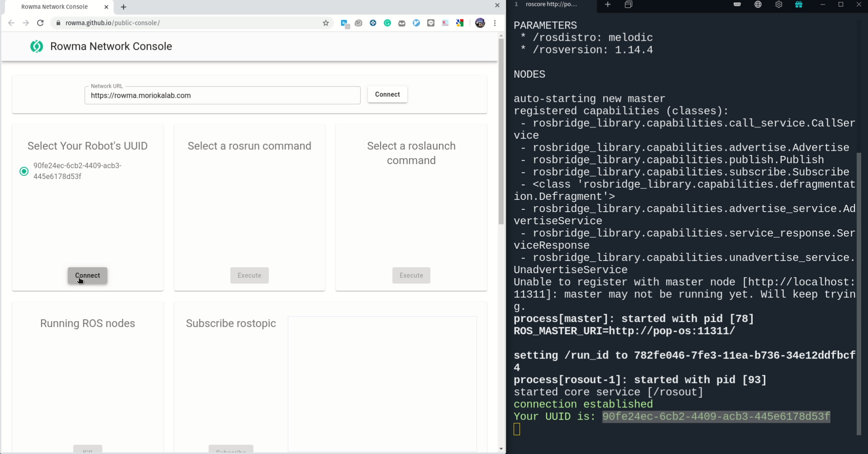Click the terminal cursor block

tap(517, 429)
